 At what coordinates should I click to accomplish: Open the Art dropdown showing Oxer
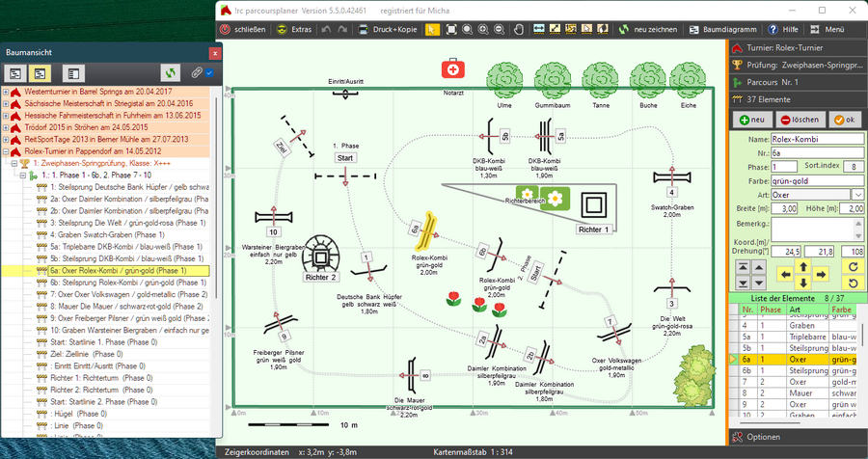[857, 195]
